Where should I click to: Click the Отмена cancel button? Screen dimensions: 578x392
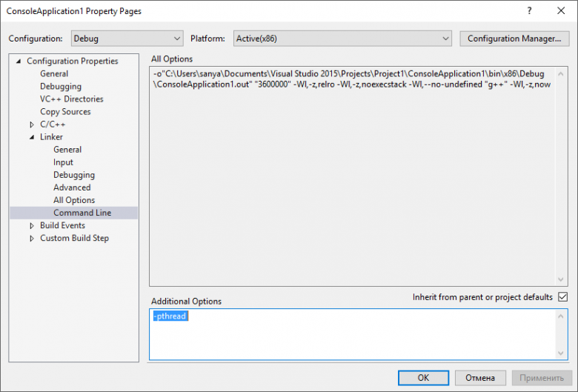(x=480, y=378)
